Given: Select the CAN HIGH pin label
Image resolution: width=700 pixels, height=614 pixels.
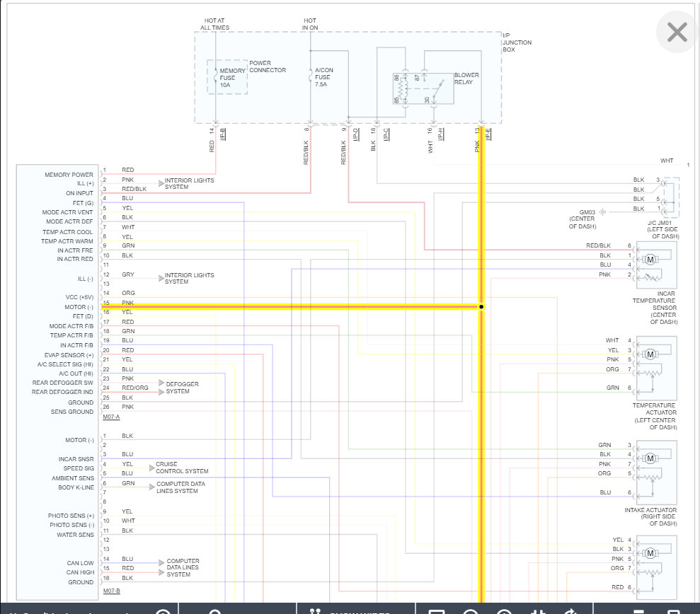Looking at the screenshot, I should (x=81, y=572).
